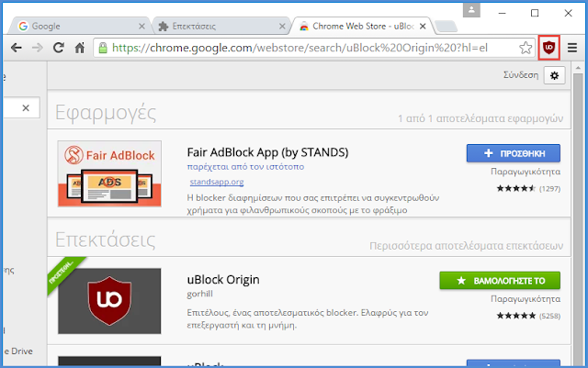The height and width of the screenshot is (368, 588).
Task: Click Παραγωγικότητα under Fair AdBlock
Action: [x=526, y=172]
